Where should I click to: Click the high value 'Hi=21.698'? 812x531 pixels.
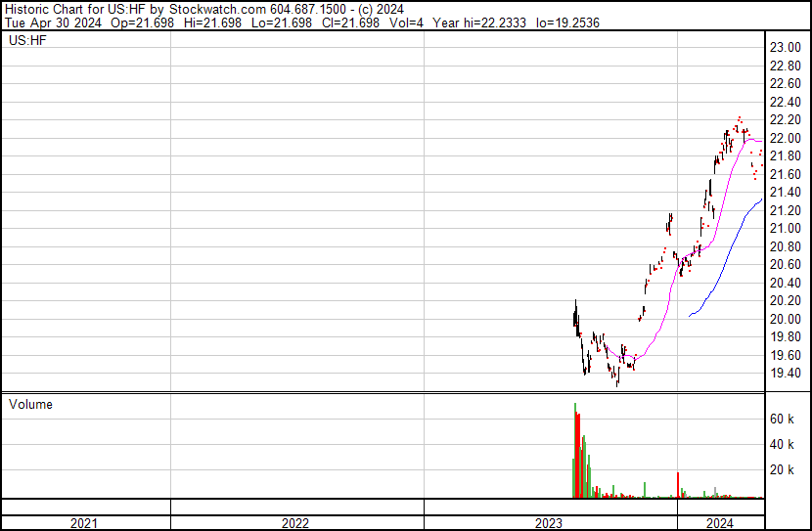point(213,22)
